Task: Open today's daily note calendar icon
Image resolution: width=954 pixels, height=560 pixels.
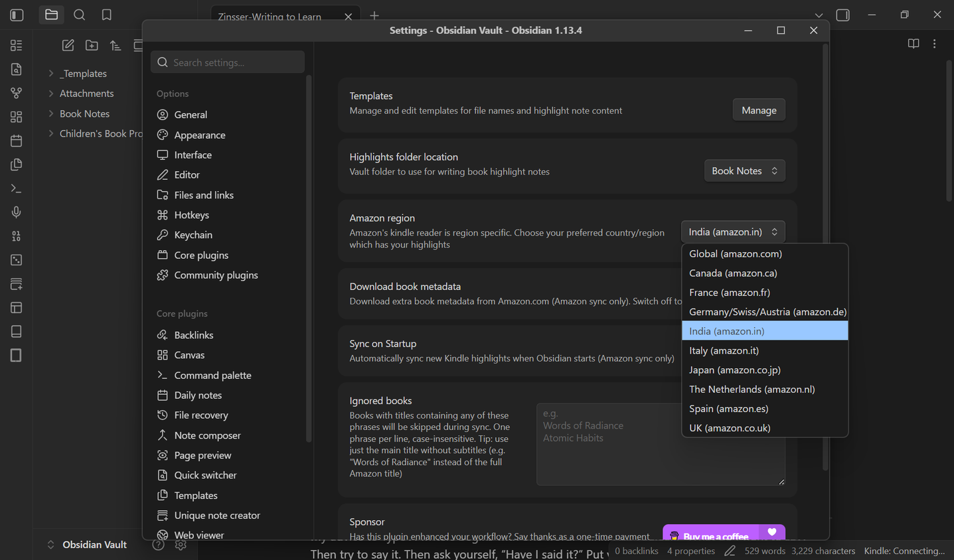Action: click(x=17, y=141)
